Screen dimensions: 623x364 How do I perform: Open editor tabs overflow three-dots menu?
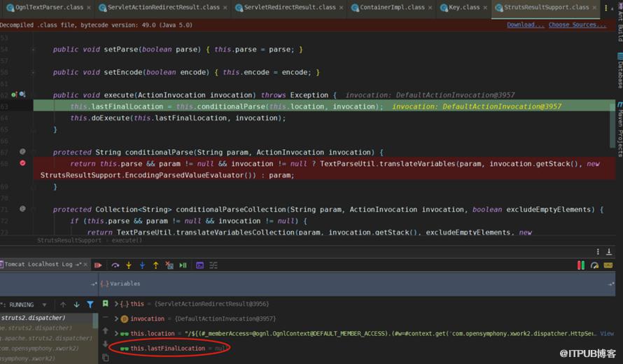pos(605,8)
